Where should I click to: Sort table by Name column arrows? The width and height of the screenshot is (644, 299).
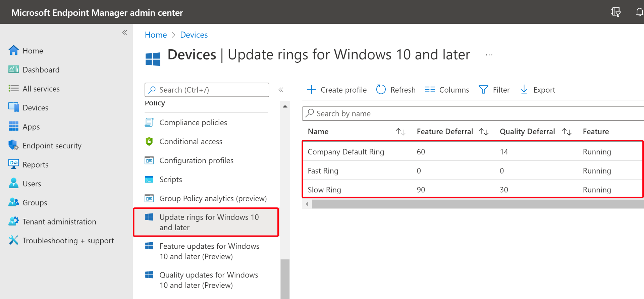tap(400, 132)
